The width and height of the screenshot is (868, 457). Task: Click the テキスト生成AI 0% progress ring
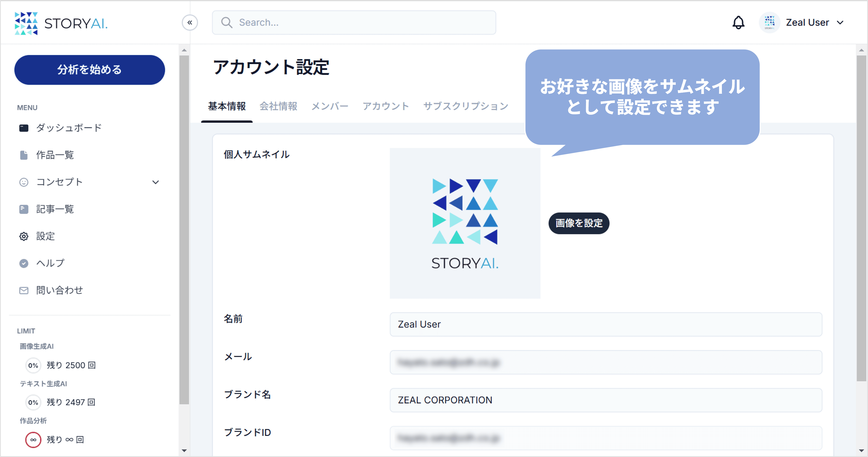(33, 402)
